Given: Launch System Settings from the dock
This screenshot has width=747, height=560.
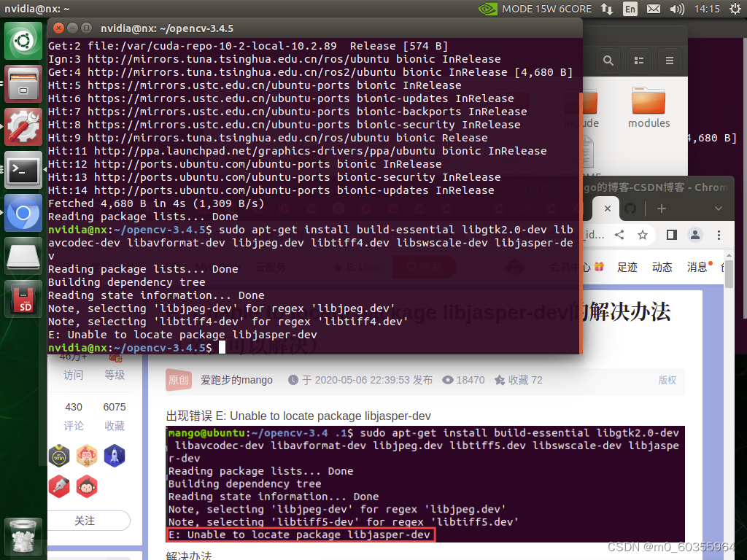Looking at the screenshot, I should coord(23,127).
